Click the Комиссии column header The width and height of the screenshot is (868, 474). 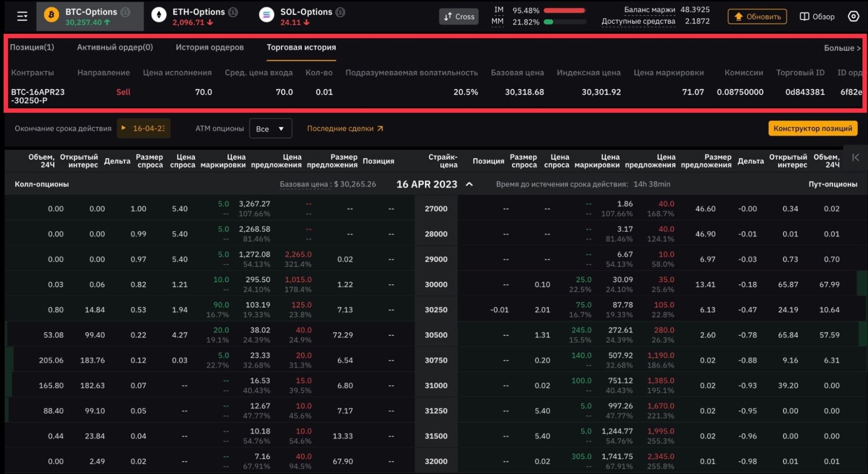pyautogui.click(x=743, y=72)
